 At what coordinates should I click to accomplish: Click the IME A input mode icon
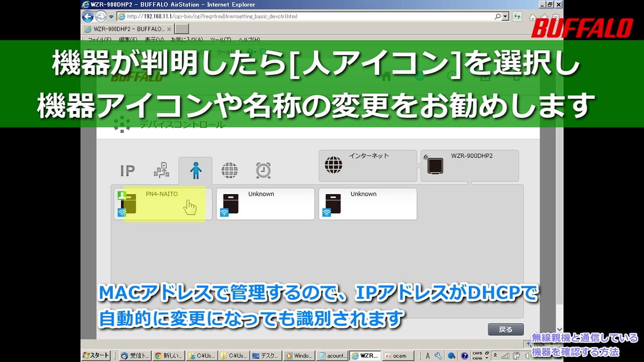[428, 355]
